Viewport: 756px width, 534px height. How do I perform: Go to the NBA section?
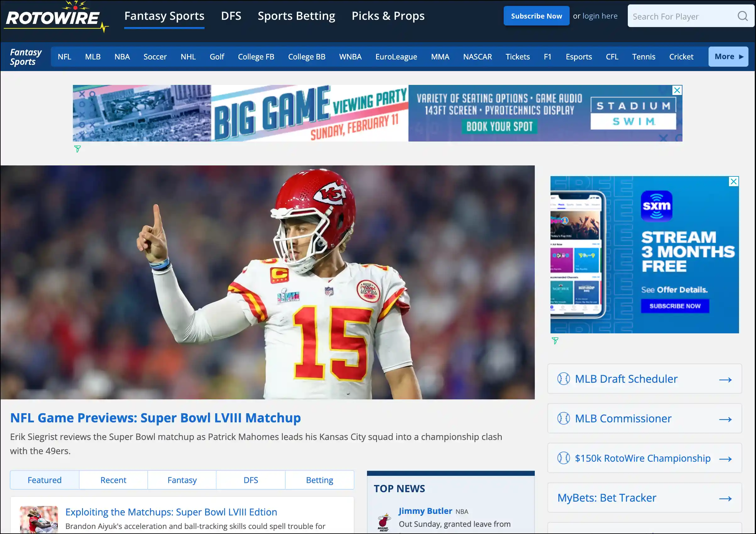point(122,57)
